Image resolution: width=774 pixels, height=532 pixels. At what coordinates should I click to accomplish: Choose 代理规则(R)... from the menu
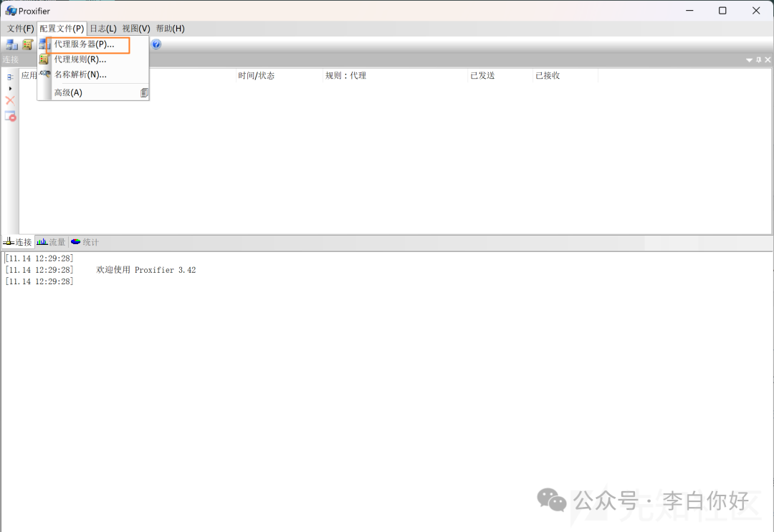(x=93, y=59)
